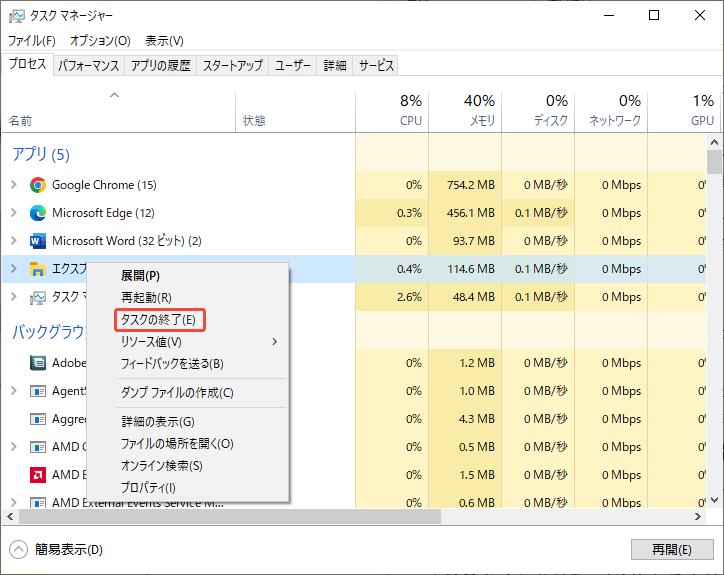Image resolution: width=724 pixels, height=575 pixels.
Task: Sort by the 状態 column header
Action: (296, 111)
